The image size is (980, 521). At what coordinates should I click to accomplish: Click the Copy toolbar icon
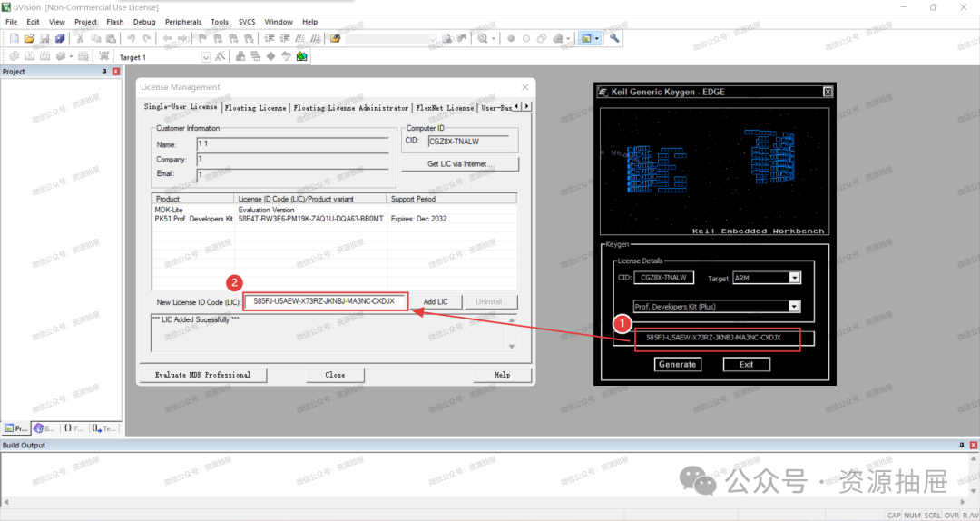(95, 39)
